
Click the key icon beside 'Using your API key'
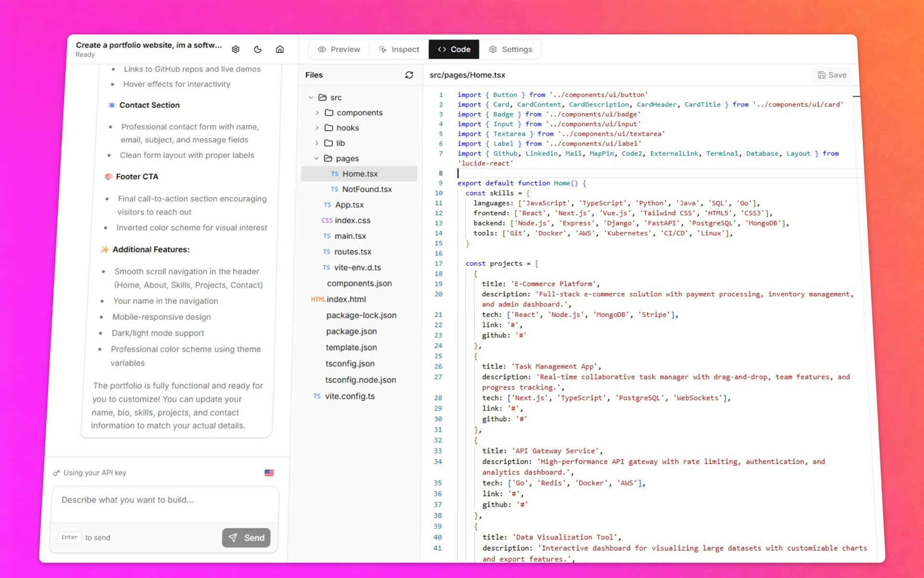tap(56, 473)
